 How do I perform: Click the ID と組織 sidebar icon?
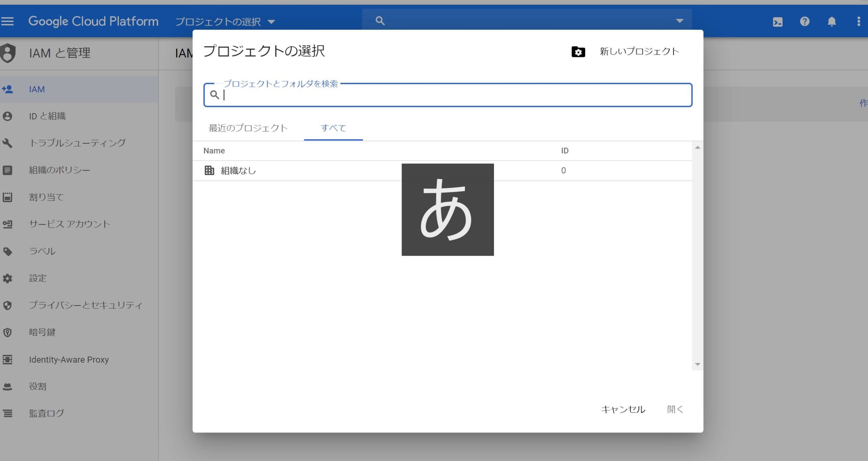(9, 116)
